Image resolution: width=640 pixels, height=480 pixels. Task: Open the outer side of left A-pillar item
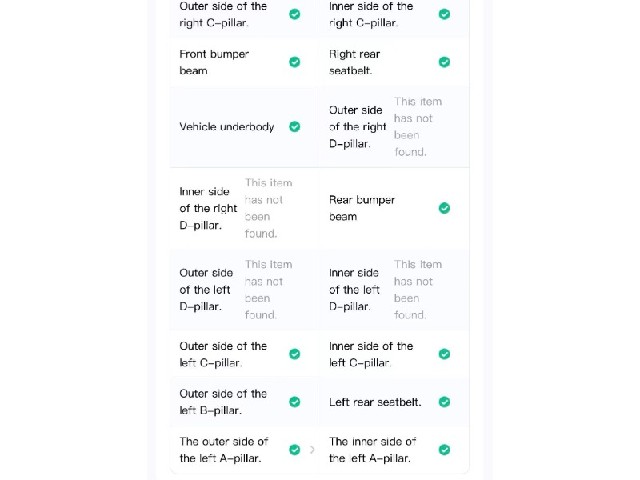pyautogui.click(x=224, y=450)
